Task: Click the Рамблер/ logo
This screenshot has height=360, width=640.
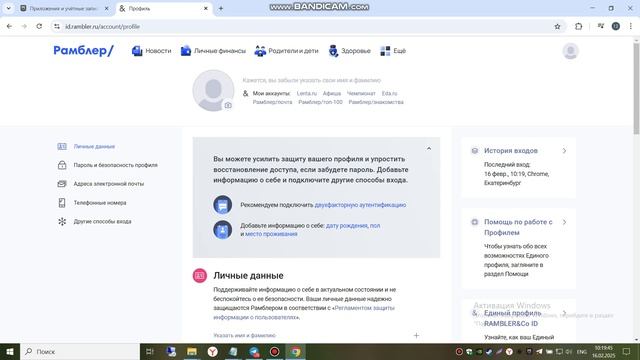Action: [83, 51]
